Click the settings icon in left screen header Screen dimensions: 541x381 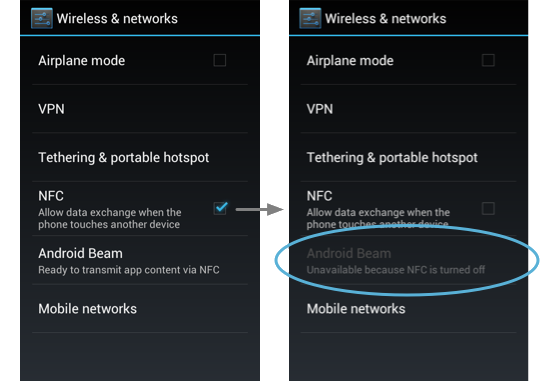42,18
